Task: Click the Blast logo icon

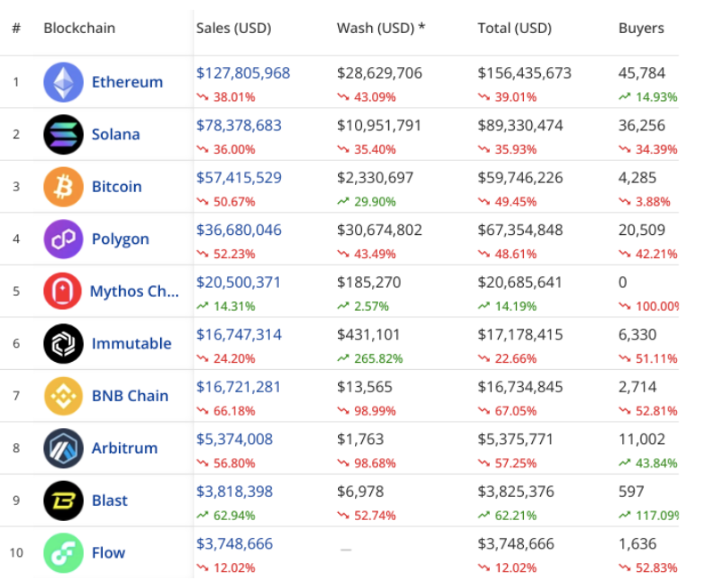Action: [x=63, y=500]
